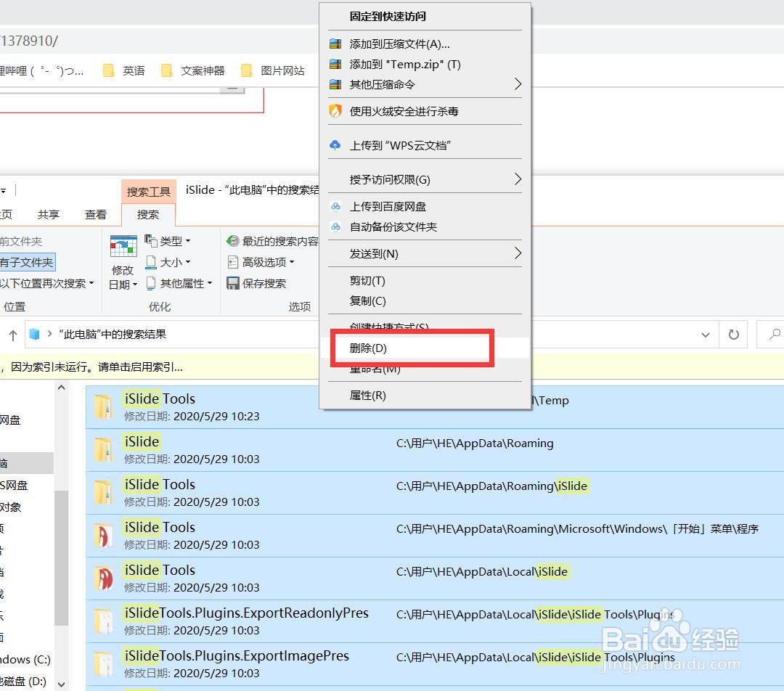Open 以下位置再次搜索 dropdown
Screen dimensions: 784x691
click(x=47, y=284)
